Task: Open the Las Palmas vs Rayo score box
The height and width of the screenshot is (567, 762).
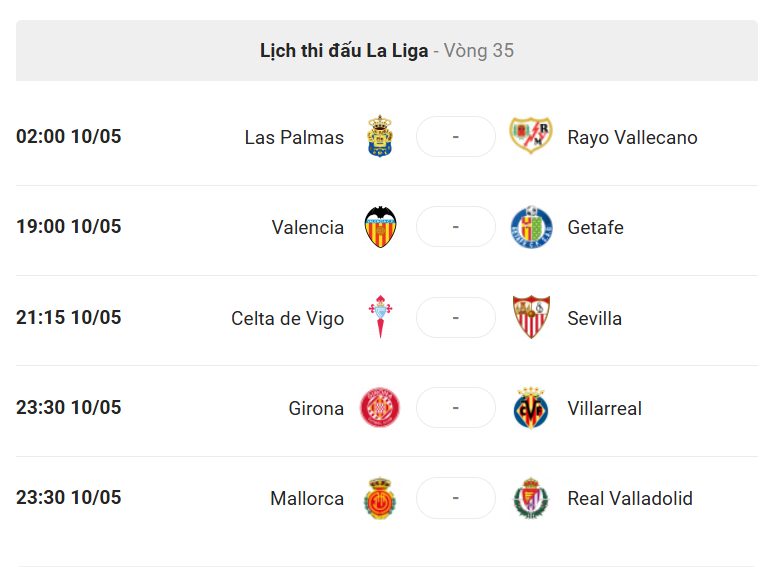Action: (456, 137)
